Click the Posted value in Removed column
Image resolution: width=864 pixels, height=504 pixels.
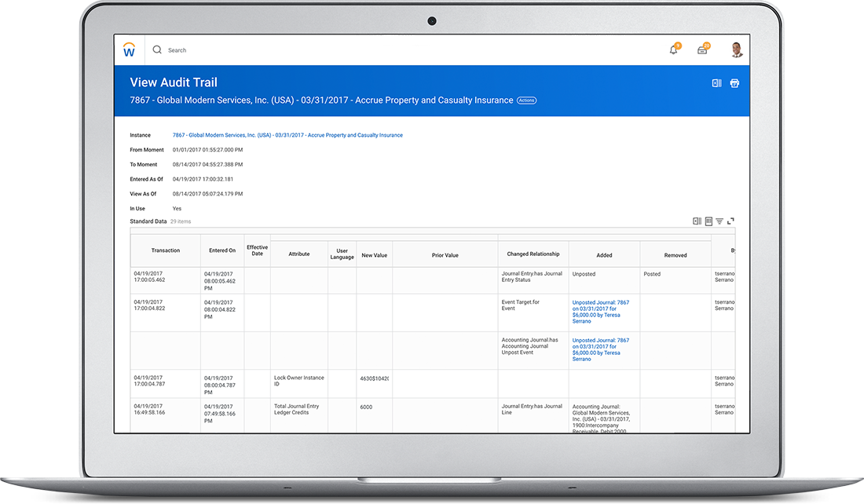coord(652,274)
